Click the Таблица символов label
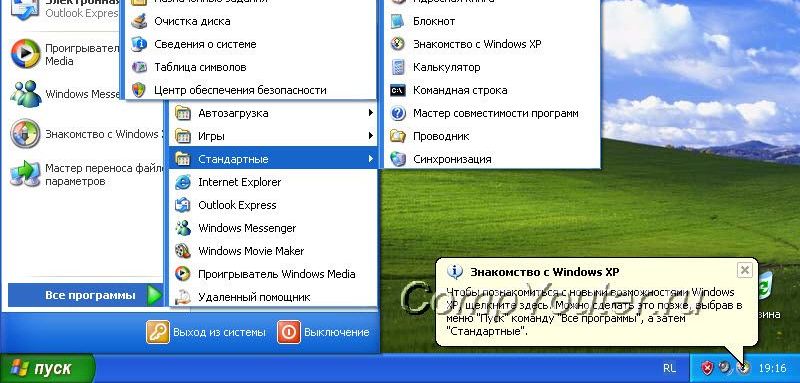The image size is (800, 383). click(201, 67)
